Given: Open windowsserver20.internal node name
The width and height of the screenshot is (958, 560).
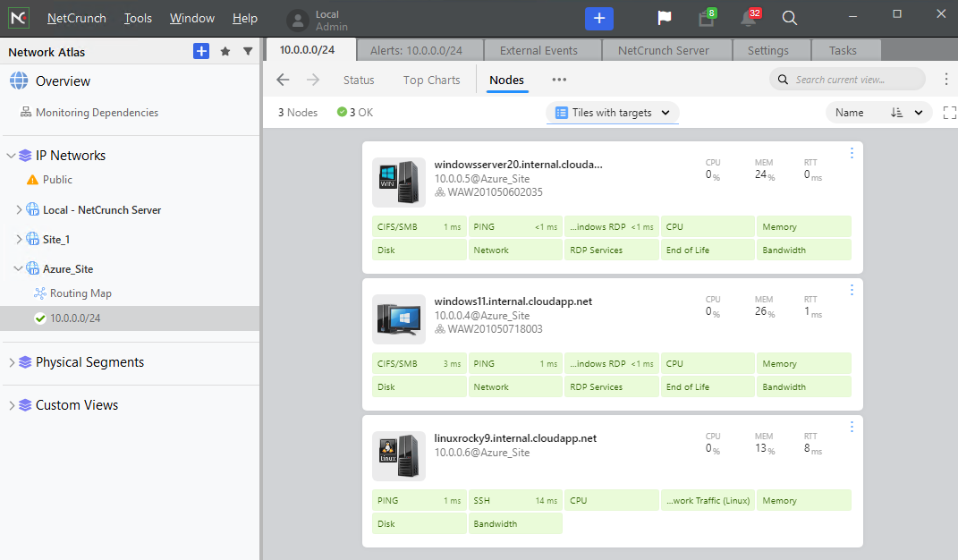Looking at the screenshot, I should coord(518,164).
